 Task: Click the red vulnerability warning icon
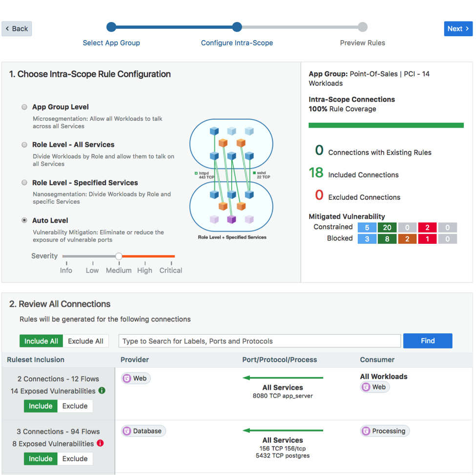(100, 443)
